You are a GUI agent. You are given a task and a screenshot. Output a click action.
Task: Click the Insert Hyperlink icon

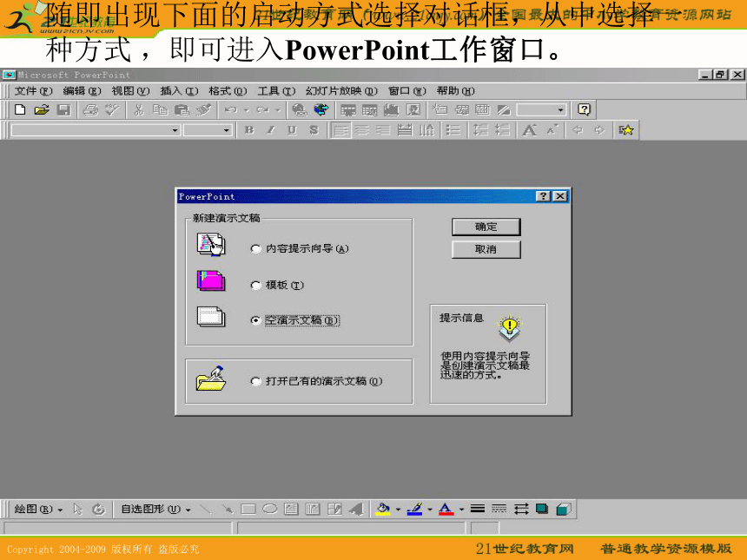click(x=299, y=110)
